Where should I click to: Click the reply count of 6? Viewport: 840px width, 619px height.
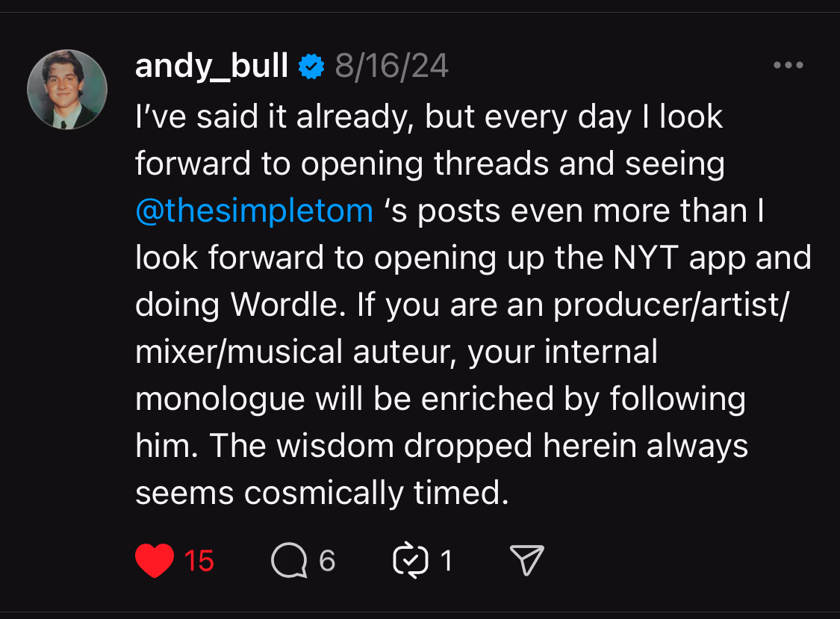tap(327, 560)
